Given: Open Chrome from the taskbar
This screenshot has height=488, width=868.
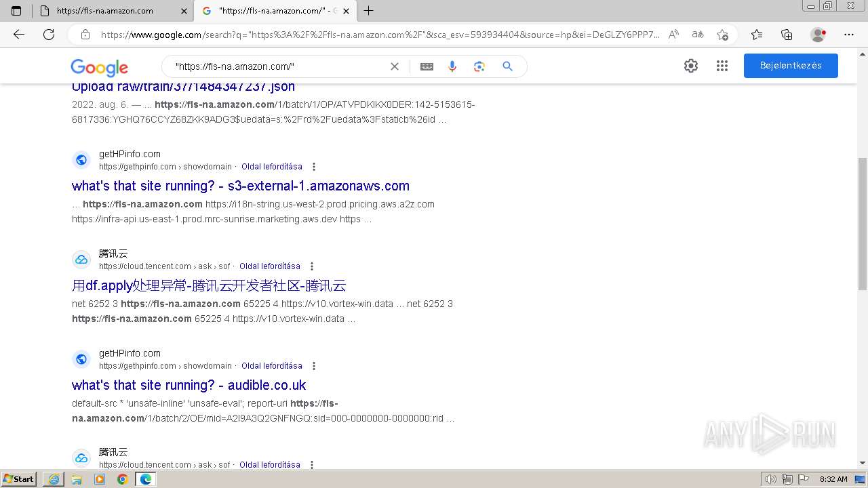Looking at the screenshot, I should tap(123, 479).
